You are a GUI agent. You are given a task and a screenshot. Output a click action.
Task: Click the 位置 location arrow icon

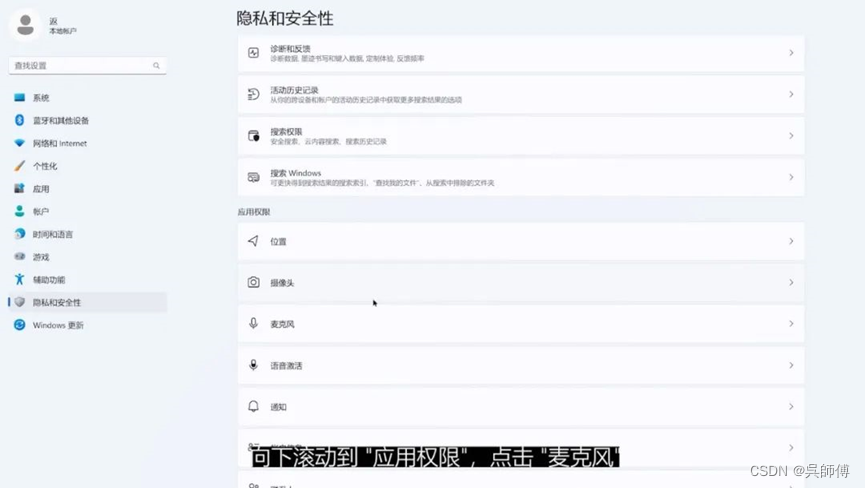[253, 241]
